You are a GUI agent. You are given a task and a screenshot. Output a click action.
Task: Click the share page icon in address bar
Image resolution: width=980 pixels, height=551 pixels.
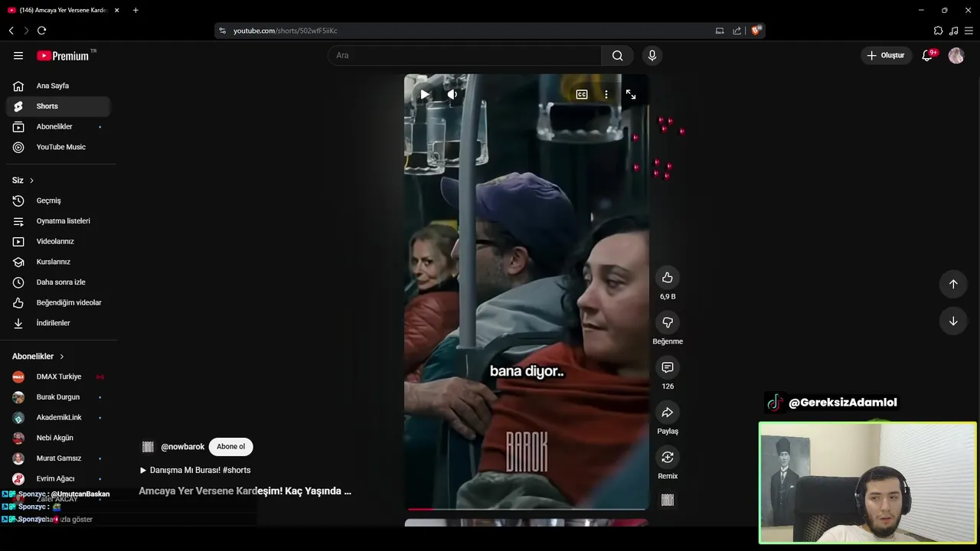click(737, 31)
